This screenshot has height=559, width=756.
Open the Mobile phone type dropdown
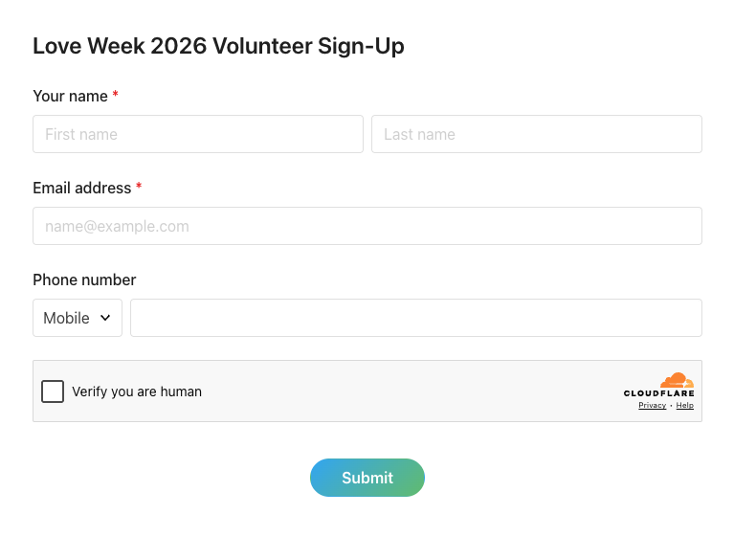click(77, 318)
